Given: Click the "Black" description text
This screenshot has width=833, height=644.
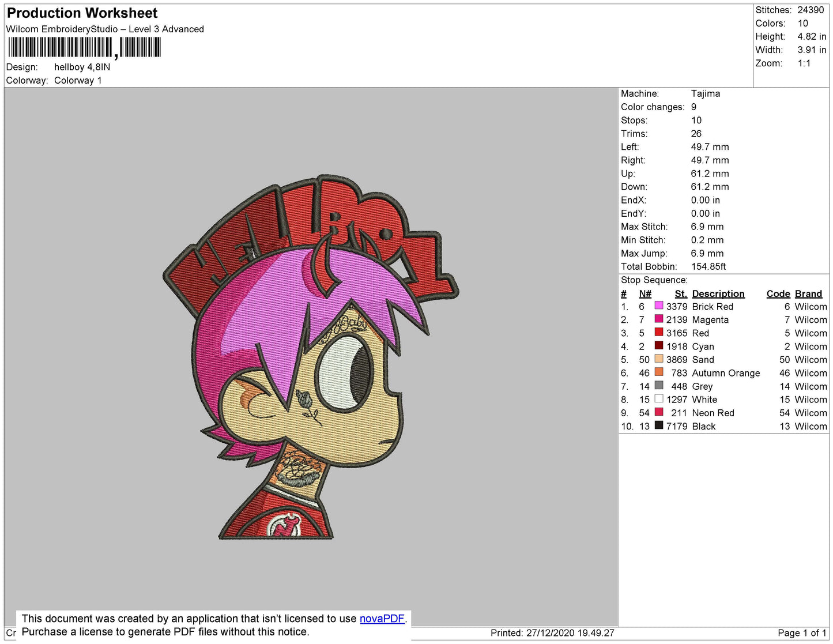Looking at the screenshot, I should [x=704, y=426].
